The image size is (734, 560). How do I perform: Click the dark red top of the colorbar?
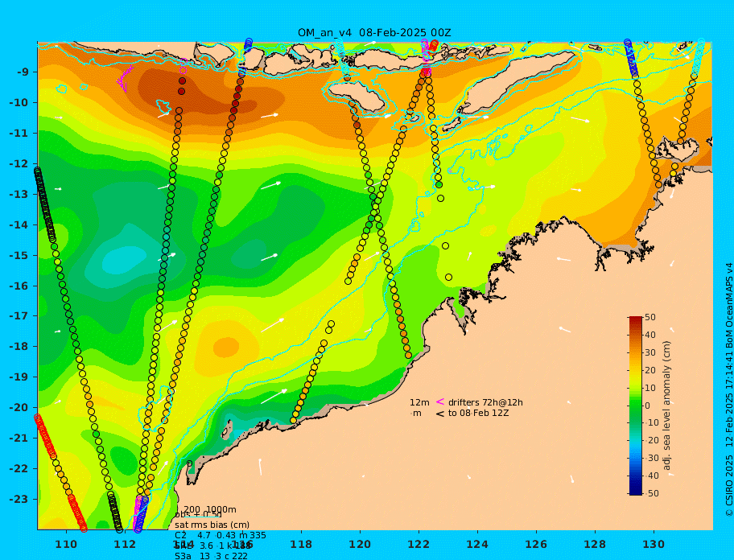(636, 320)
